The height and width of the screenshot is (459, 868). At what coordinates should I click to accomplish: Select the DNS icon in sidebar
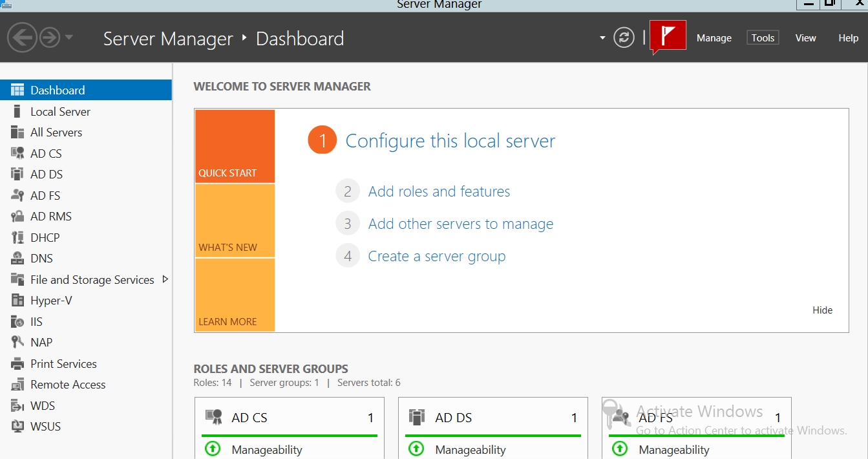pos(17,259)
